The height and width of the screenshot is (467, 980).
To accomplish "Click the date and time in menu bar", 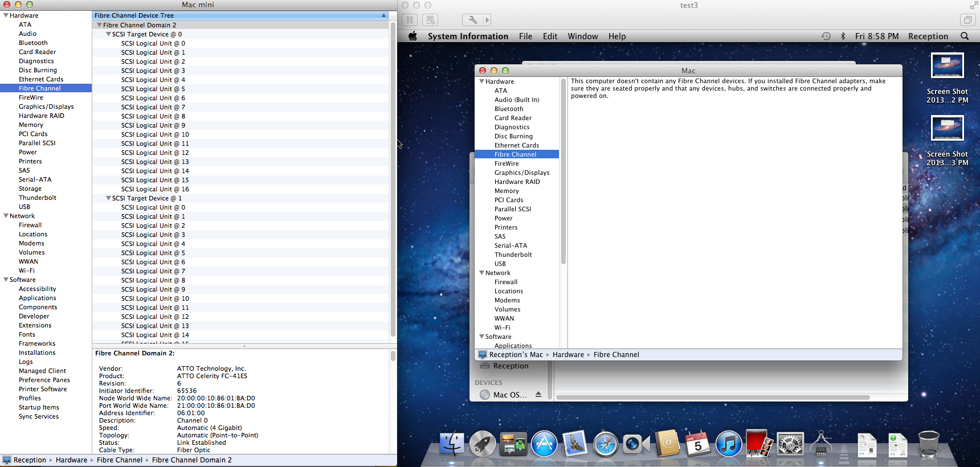I will point(877,36).
